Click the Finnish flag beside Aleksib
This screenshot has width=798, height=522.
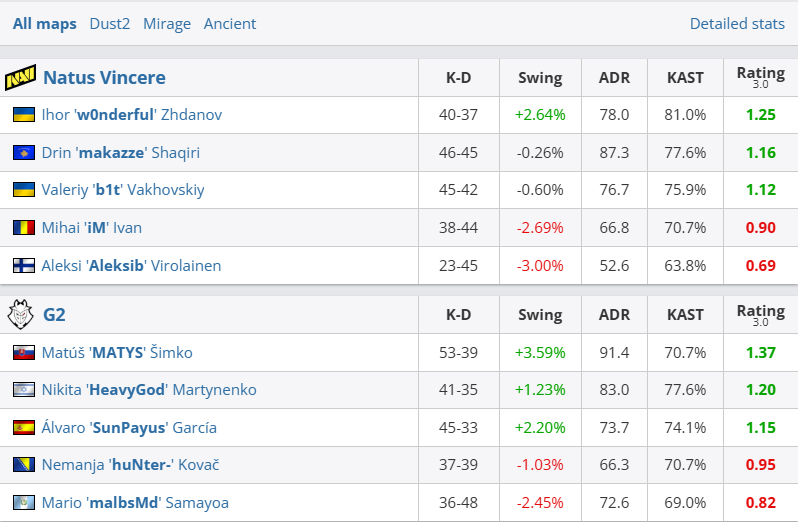(x=23, y=266)
